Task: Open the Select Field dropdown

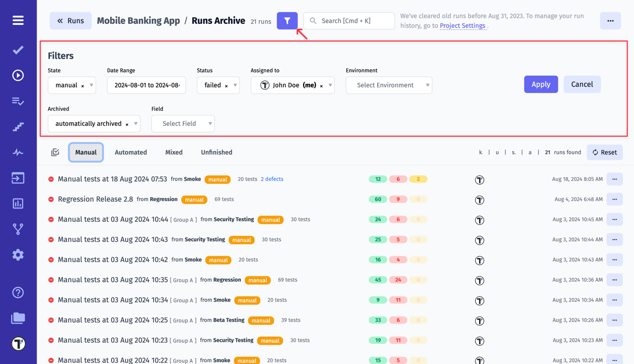Action: click(183, 124)
